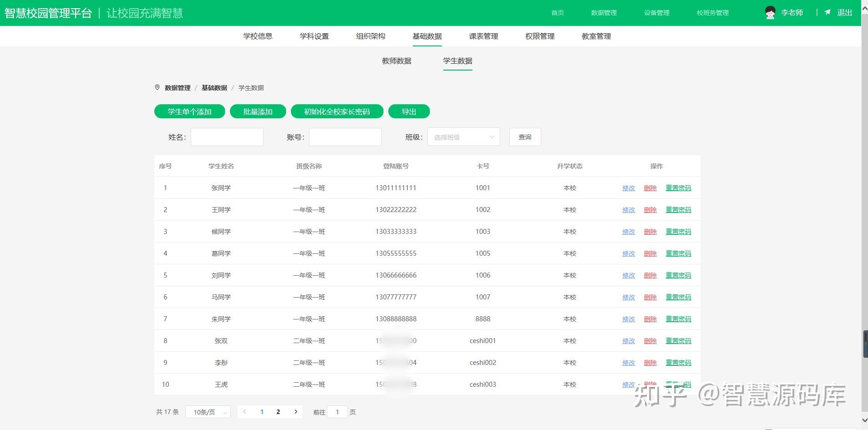Click the breadcrumb location pin icon
Viewport: 868px width, 430px height.
point(157,87)
